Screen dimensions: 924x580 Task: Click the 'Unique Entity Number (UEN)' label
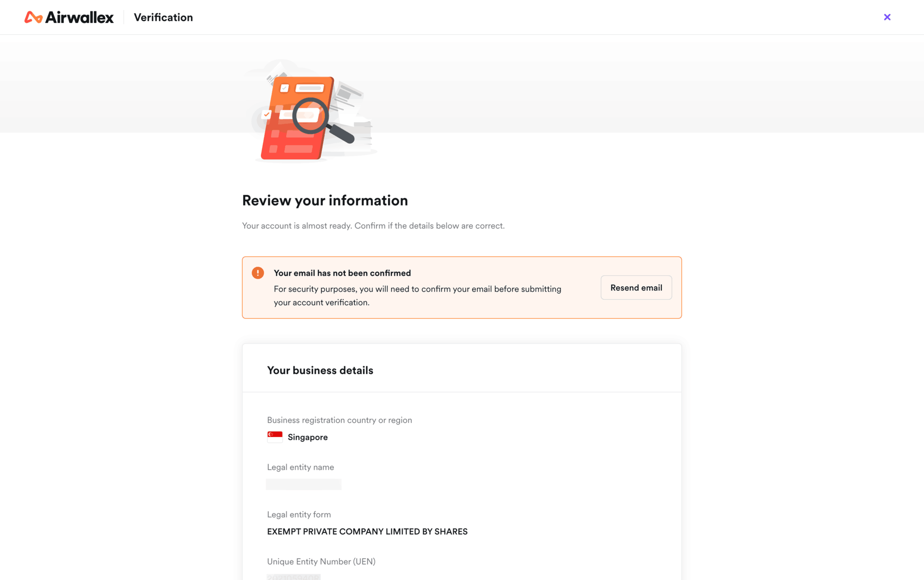click(321, 561)
